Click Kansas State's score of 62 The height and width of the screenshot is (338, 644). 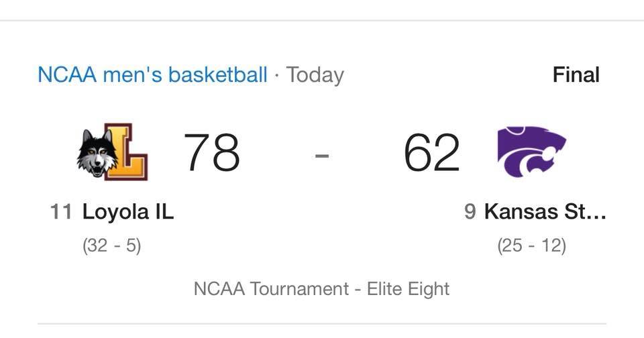click(x=431, y=152)
